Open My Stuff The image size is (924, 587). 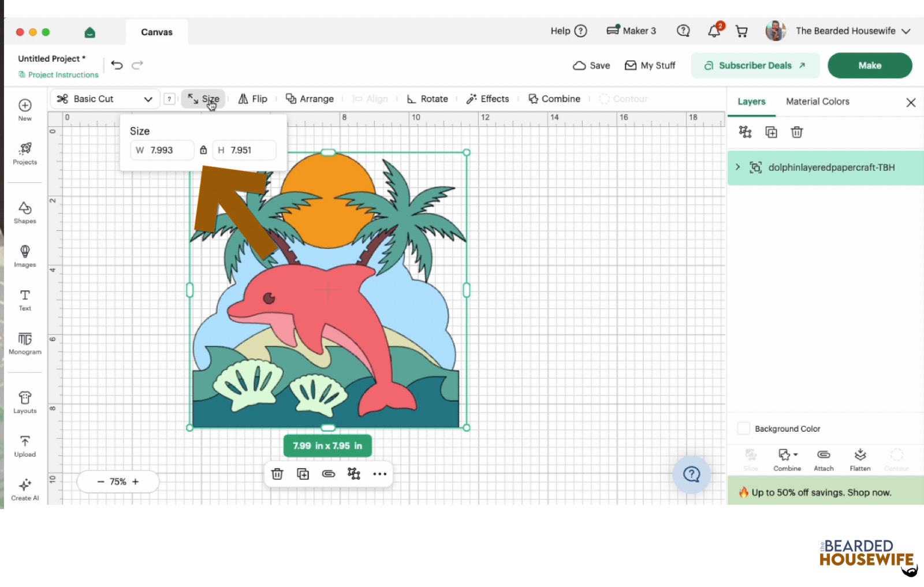point(650,65)
